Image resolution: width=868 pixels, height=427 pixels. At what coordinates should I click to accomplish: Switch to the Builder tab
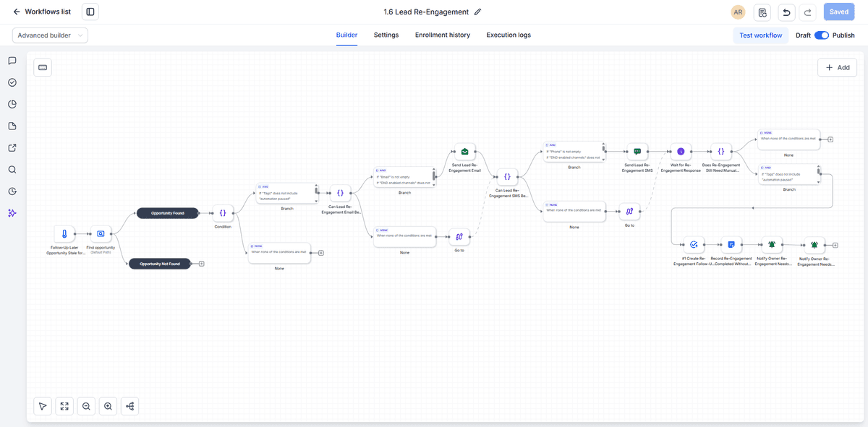click(x=347, y=35)
